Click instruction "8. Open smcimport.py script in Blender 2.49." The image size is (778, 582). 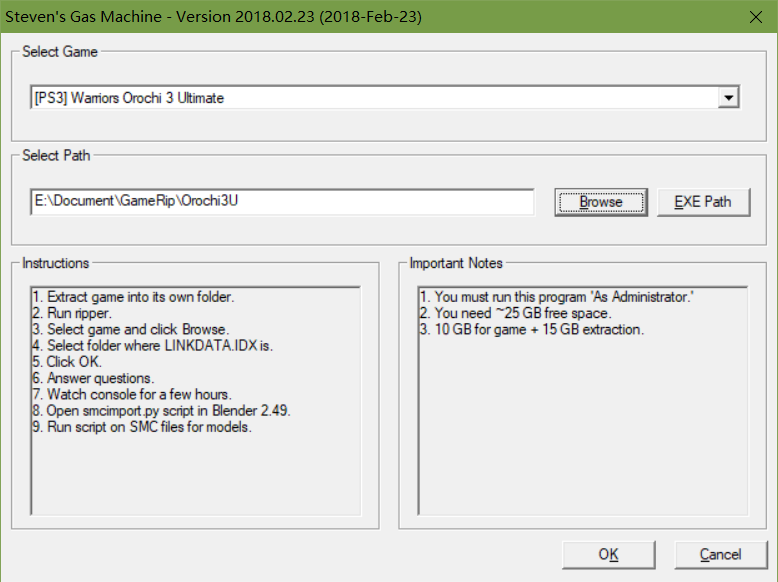pyautogui.click(x=161, y=411)
